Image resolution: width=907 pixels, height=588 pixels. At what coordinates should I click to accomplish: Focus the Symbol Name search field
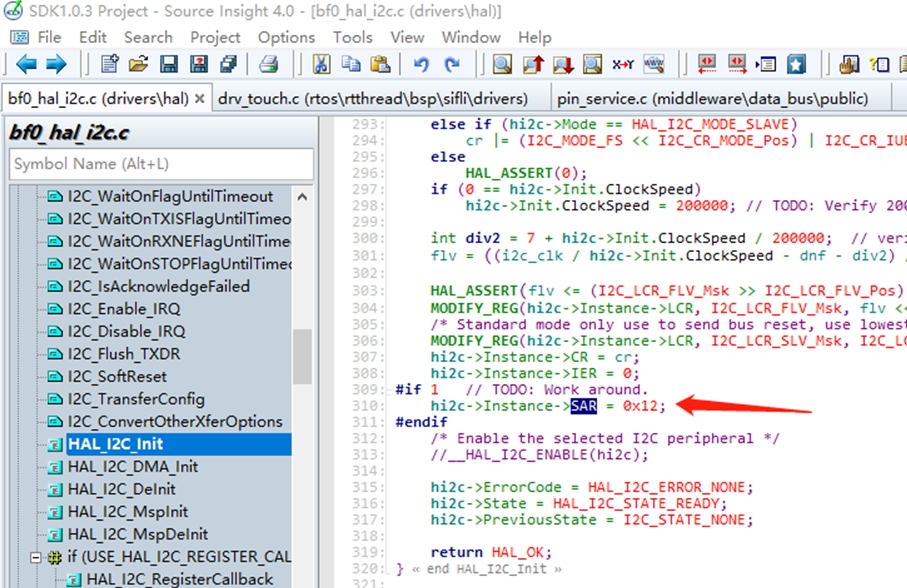click(x=161, y=164)
